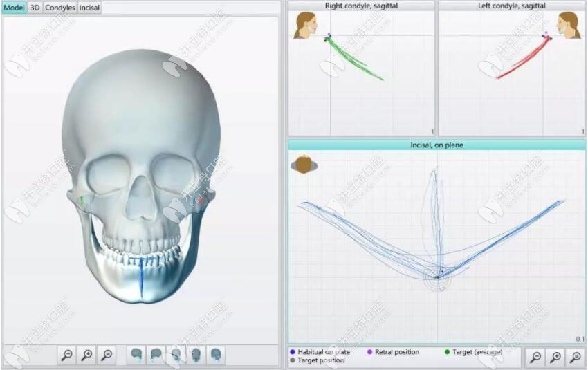Screen dimensions: 588x370
Task: Pick the last skull orientation preset icon
Action: [217, 355]
